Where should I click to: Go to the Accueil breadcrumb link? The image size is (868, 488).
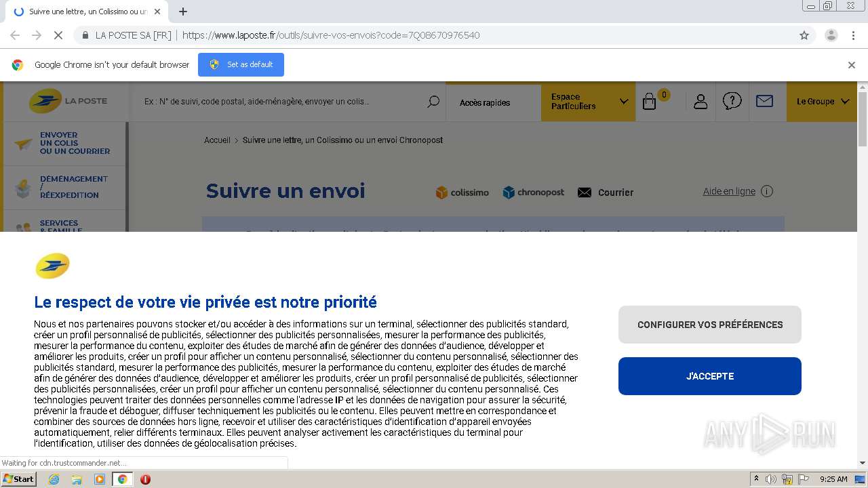(x=217, y=140)
